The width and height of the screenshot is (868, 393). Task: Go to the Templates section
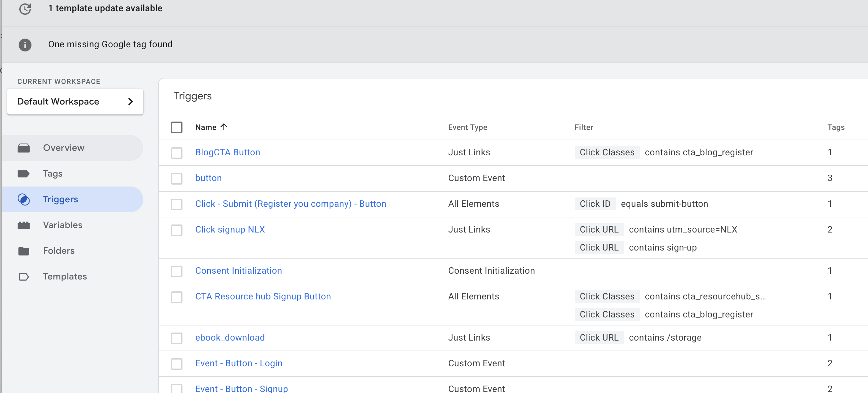point(65,277)
